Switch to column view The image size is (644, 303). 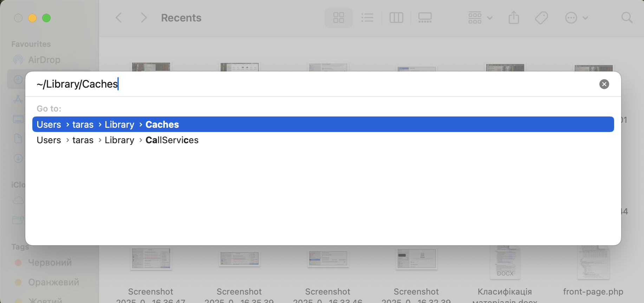tap(396, 18)
